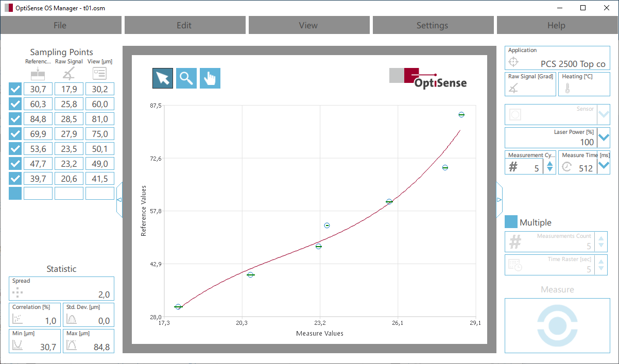Open the Measure Time dropdown
This screenshot has width=619, height=364.
click(604, 164)
